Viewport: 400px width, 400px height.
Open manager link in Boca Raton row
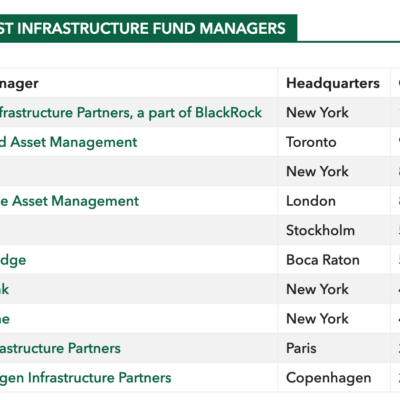pos(13,260)
